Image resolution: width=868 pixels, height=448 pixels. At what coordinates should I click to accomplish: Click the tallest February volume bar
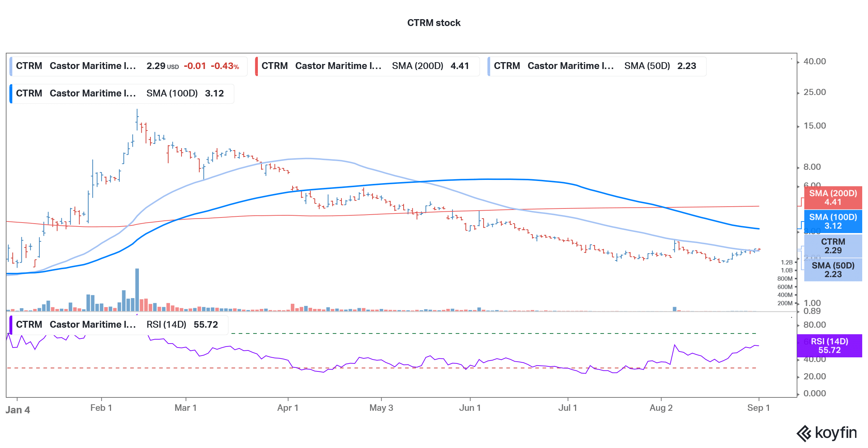click(x=137, y=290)
